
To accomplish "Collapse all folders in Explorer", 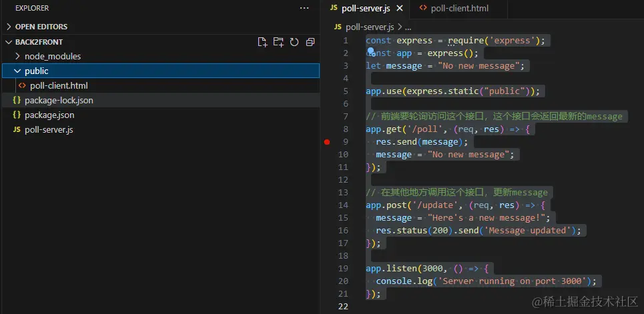I will coord(310,42).
